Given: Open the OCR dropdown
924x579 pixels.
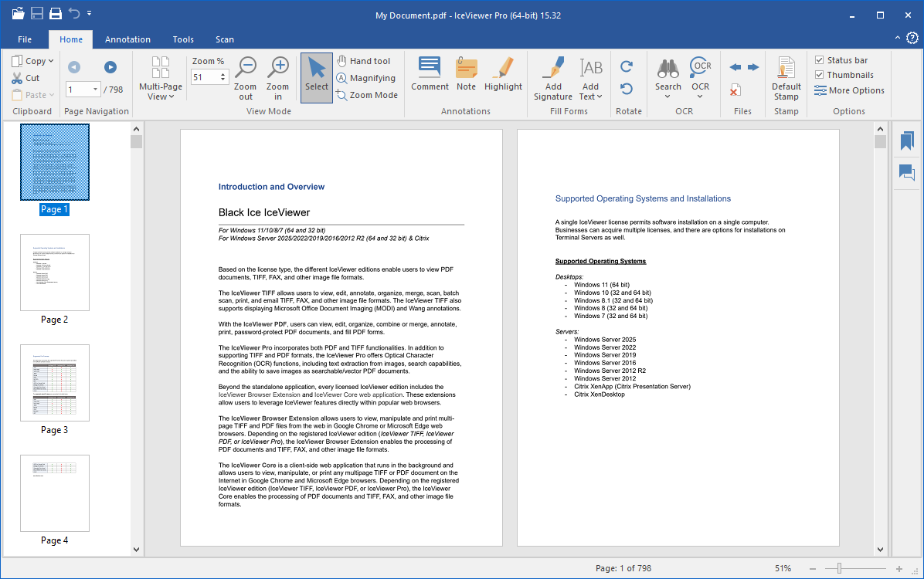Looking at the screenshot, I should (x=700, y=78).
